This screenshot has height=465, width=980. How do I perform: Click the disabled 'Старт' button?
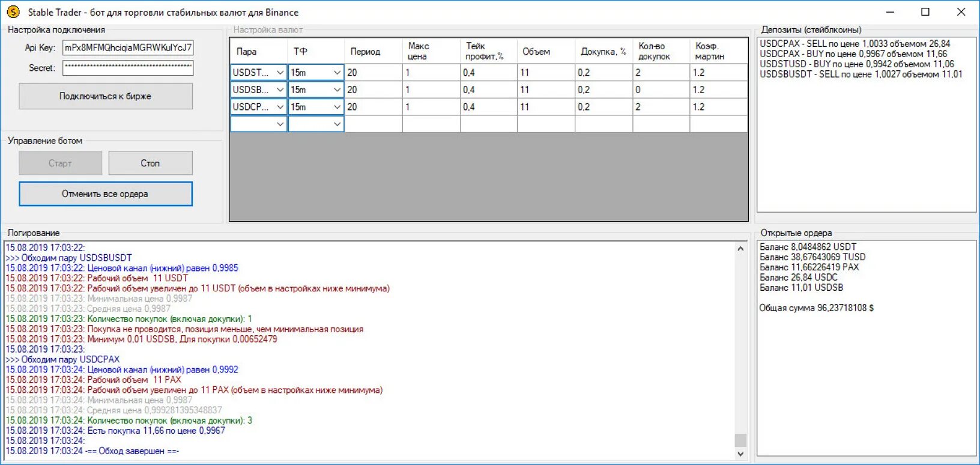[x=60, y=163]
